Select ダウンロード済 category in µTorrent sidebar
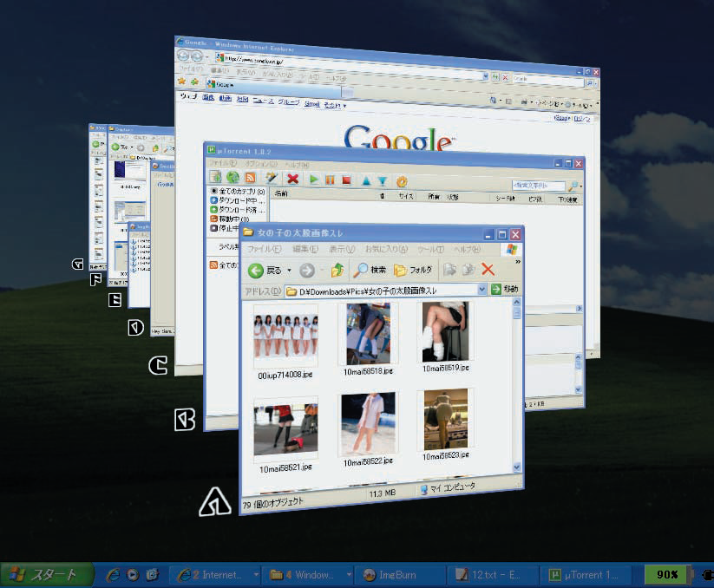 click(237, 209)
